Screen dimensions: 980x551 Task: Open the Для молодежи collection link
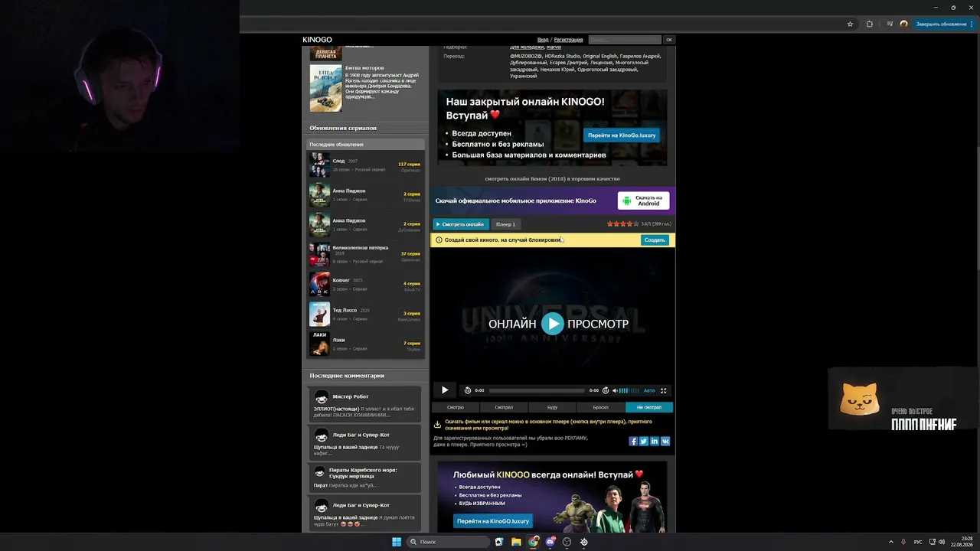pos(526,47)
